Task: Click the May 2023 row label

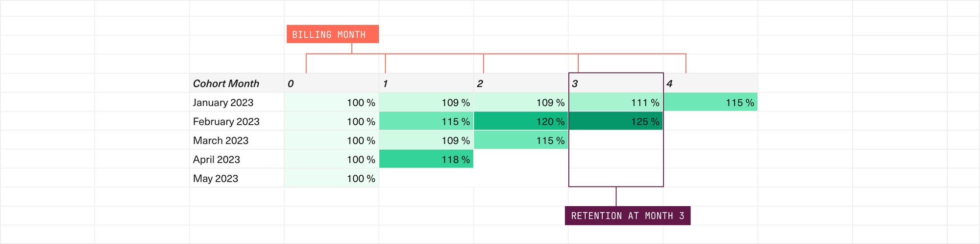Action: pyautogui.click(x=216, y=179)
